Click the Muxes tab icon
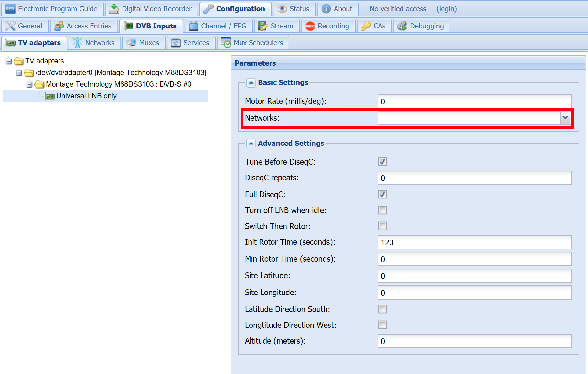 click(131, 43)
